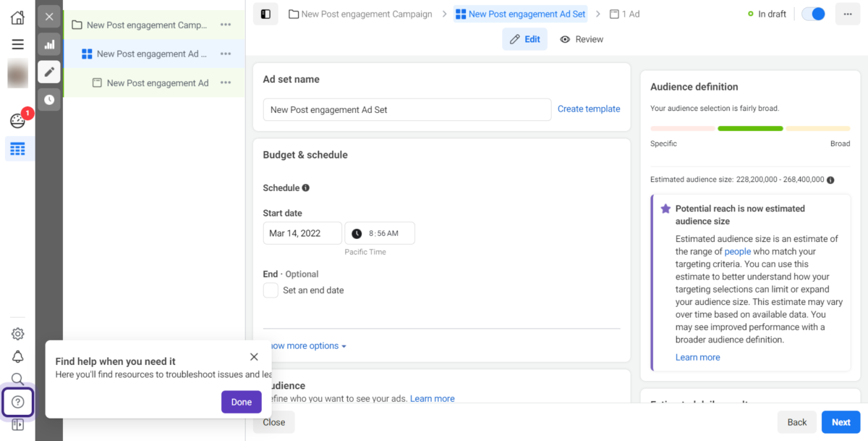Viewport: 868px width, 441px height.
Task: Open the Ads Manager table icon
Action: pyautogui.click(x=17, y=149)
